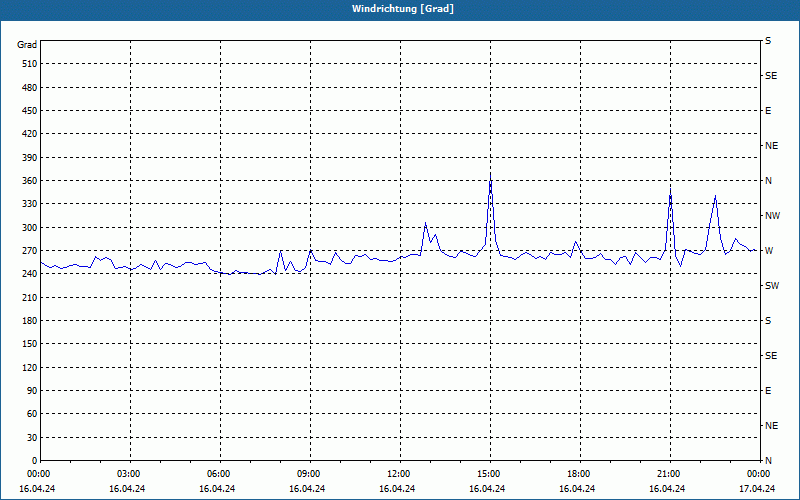Image resolution: width=800 pixels, height=500 pixels.
Task: Click the 120 degree axis label
Action: 29,367
